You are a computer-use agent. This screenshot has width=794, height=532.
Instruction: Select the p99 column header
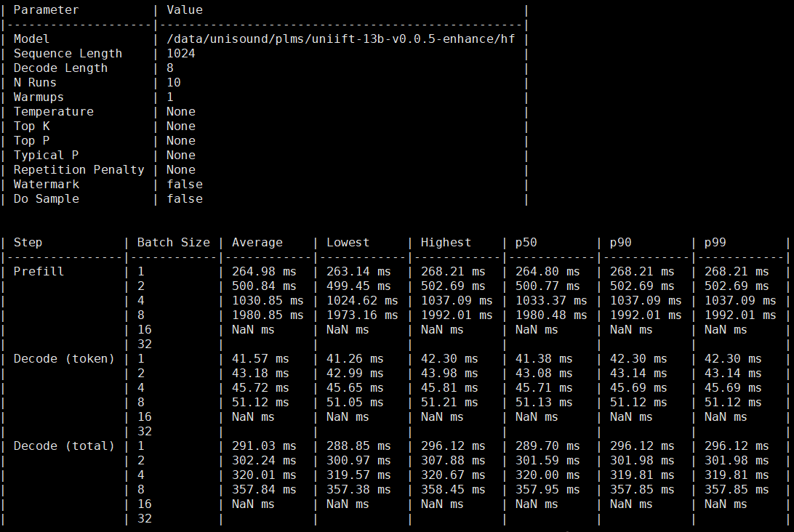(715, 242)
